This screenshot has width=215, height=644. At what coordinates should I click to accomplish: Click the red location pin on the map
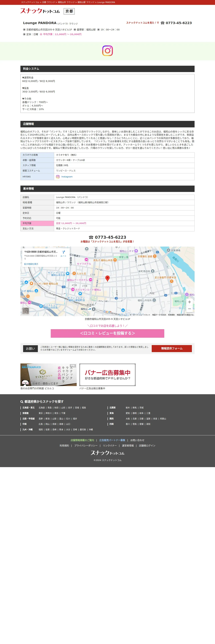pyautogui.click(x=107, y=279)
